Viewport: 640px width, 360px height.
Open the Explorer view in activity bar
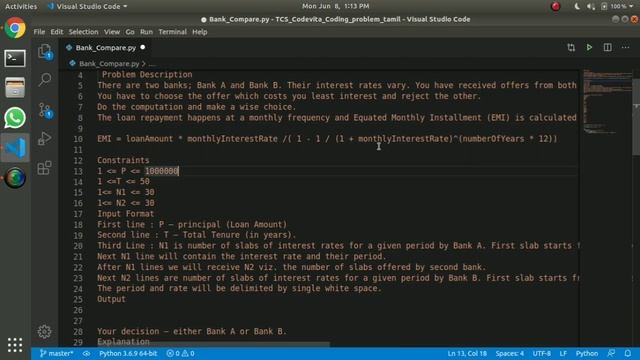click(45, 51)
